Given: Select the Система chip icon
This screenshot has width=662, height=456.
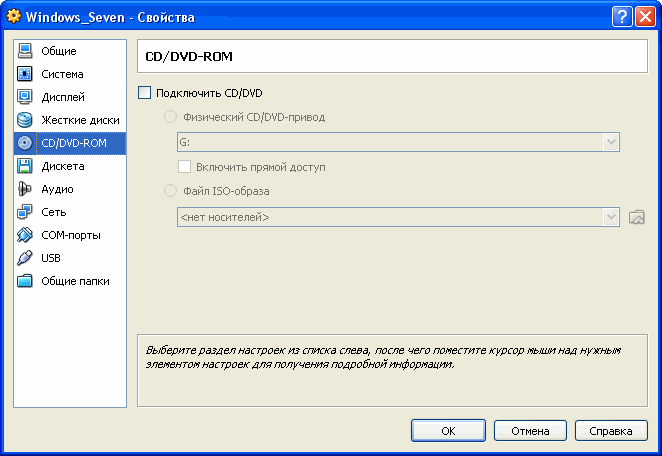Looking at the screenshot, I should pos(25,74).
